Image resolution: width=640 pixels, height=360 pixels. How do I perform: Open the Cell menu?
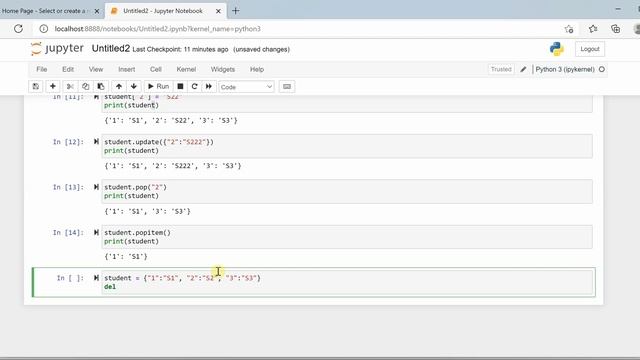click(156, 69)
